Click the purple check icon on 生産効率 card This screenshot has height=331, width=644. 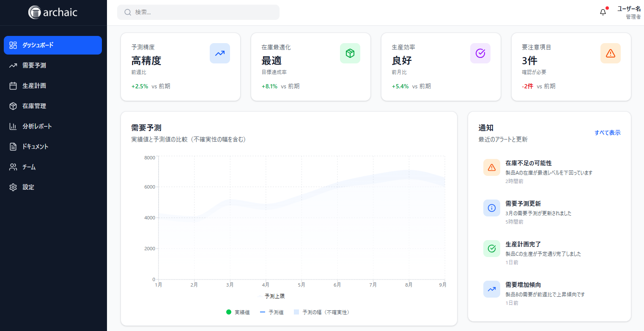click(480, 53)
